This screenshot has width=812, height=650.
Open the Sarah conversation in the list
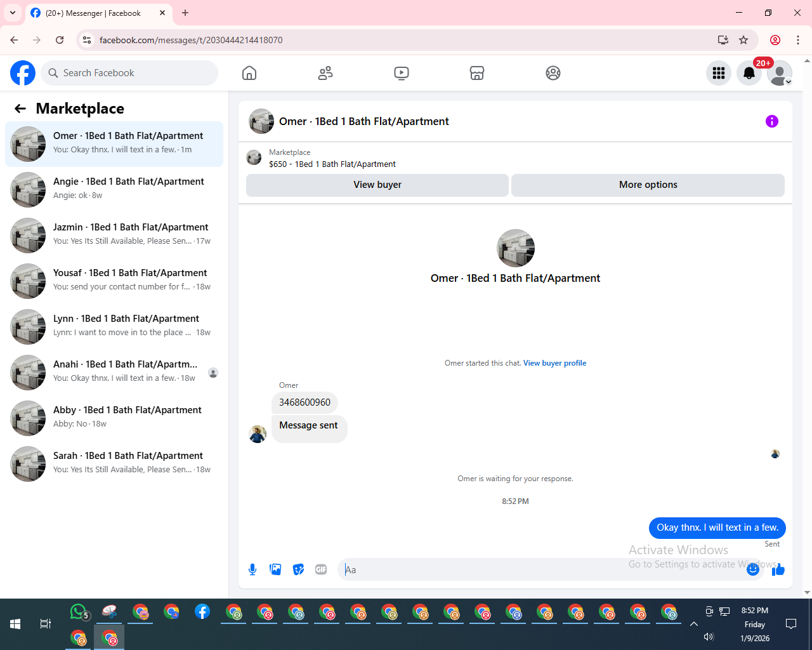tap(114, 464)
